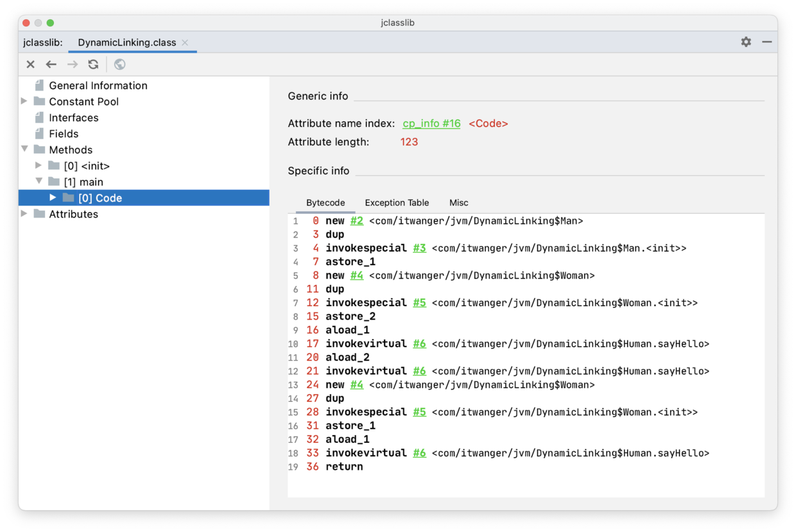796x532 pixels.
Task: Follow the cp_info #16 link
Action: coord(431,123)
